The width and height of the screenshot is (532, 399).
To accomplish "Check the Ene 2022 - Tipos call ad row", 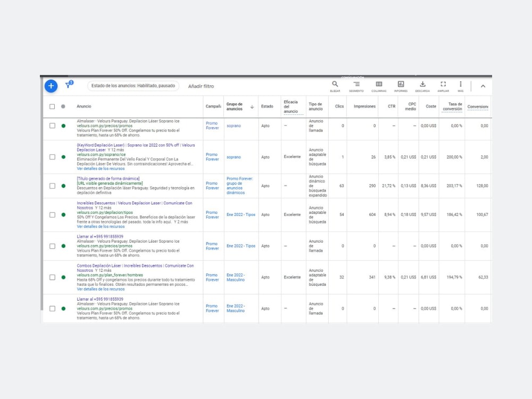I will coord(52,246).
